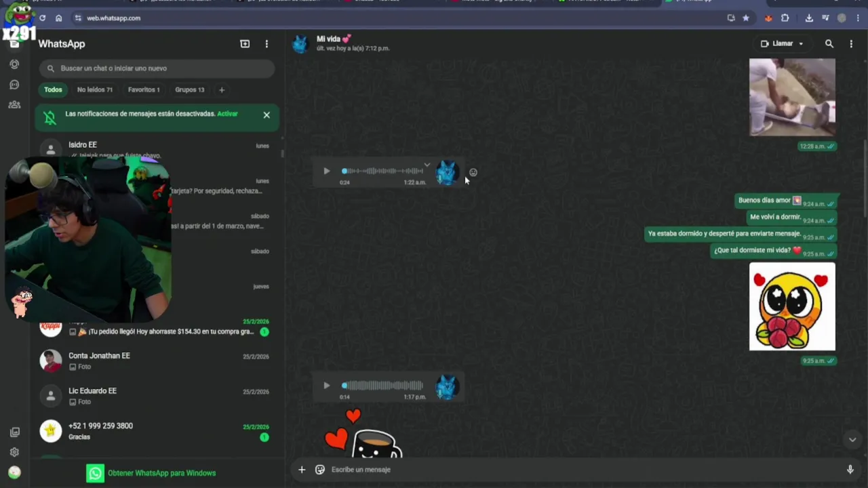Open the emoji and sticker picker

coord(319,470)
